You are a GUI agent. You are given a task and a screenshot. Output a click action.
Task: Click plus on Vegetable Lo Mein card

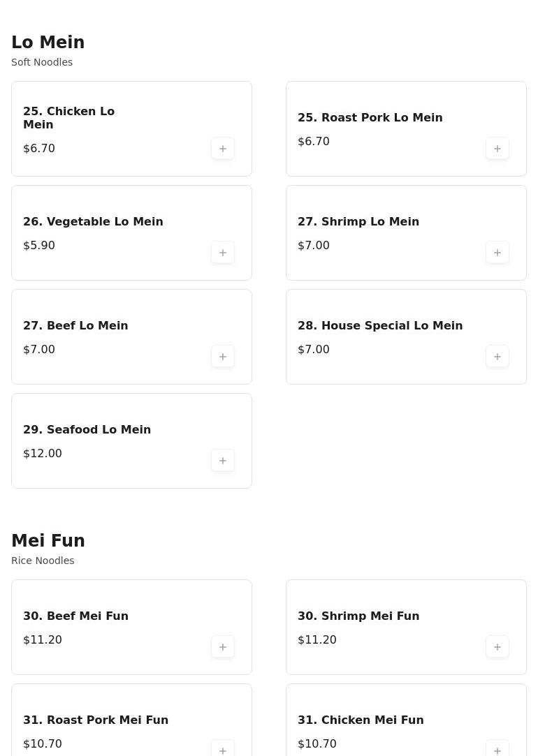click(x=222, y=253)
